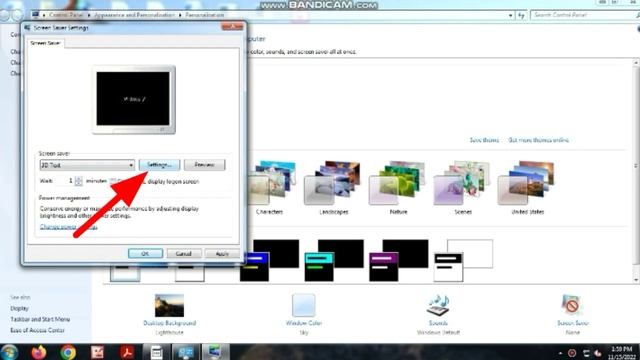Select the Scenes theme
The width and height of the screenshot is (640, 360).
(463, 188)
